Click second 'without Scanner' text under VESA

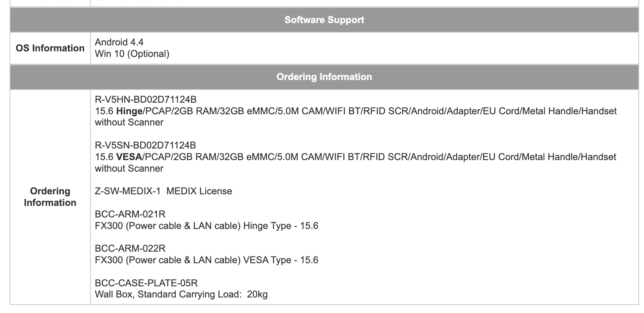click(129, 168)
